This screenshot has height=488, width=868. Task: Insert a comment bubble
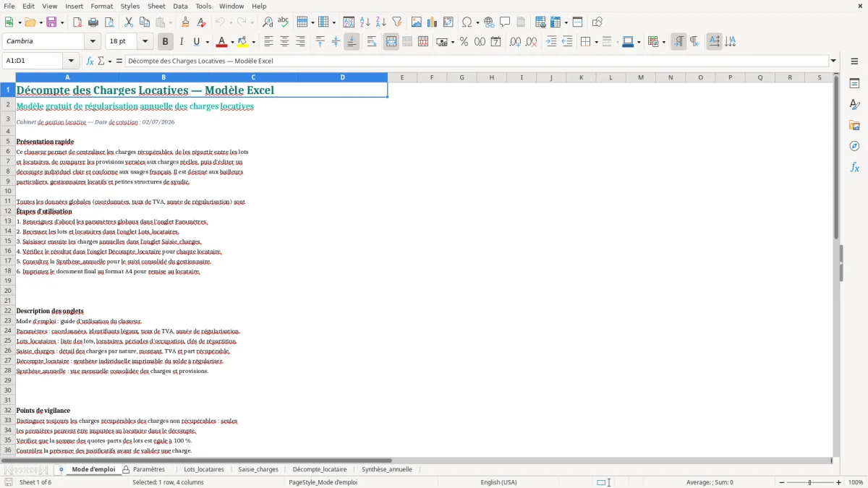[x=505, y=22]
